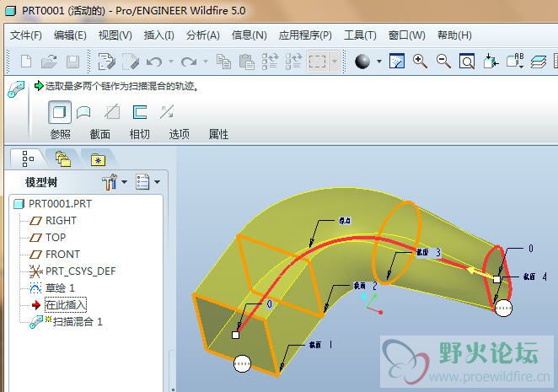Click the Redo arrow icon
The image size is (558, 392).
coord(189,62)
